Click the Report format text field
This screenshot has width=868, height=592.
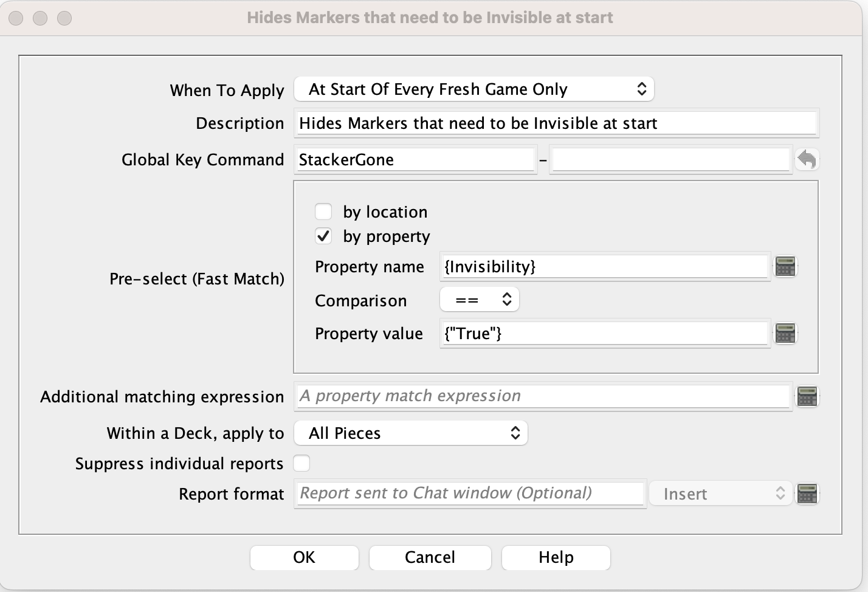click(x=470, y=494)
